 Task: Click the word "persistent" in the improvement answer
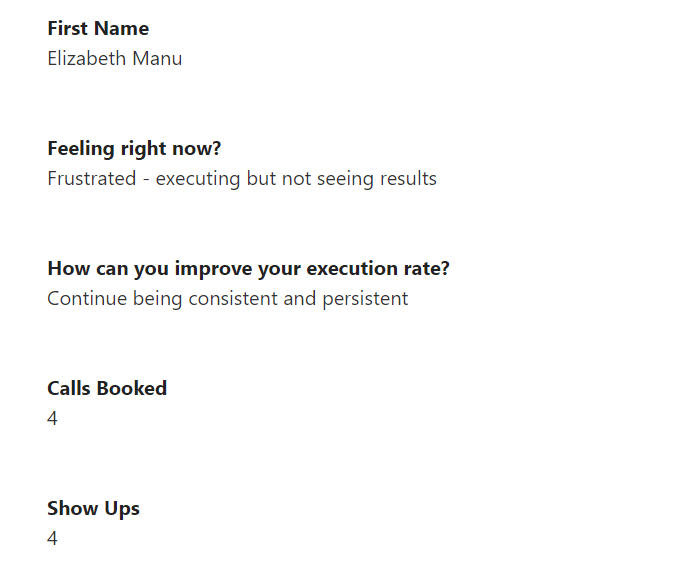pyautogui.click(x=365, y=299)
